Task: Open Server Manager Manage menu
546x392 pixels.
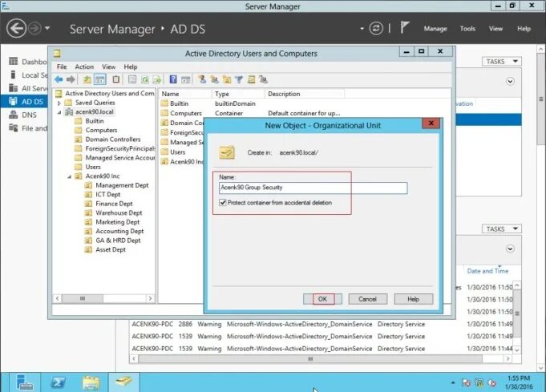Action: coord(435,29)
